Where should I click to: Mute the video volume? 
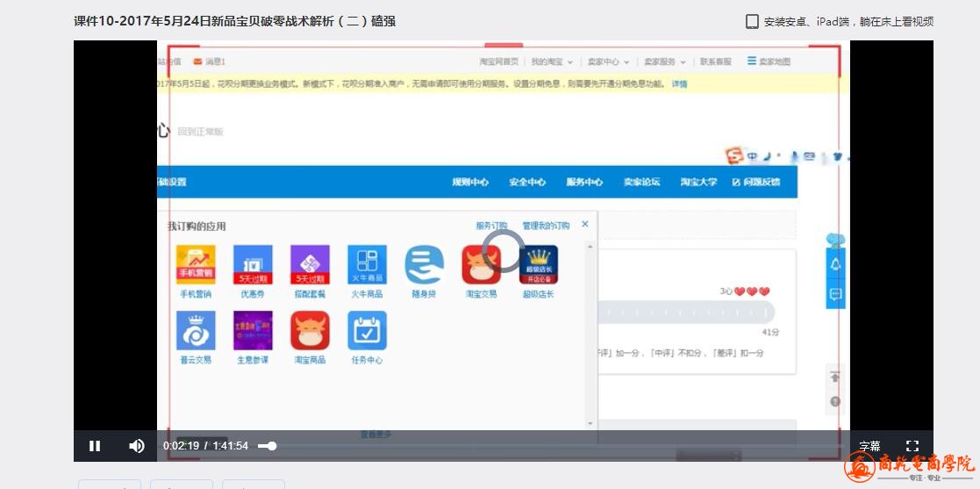coord(136,446)
